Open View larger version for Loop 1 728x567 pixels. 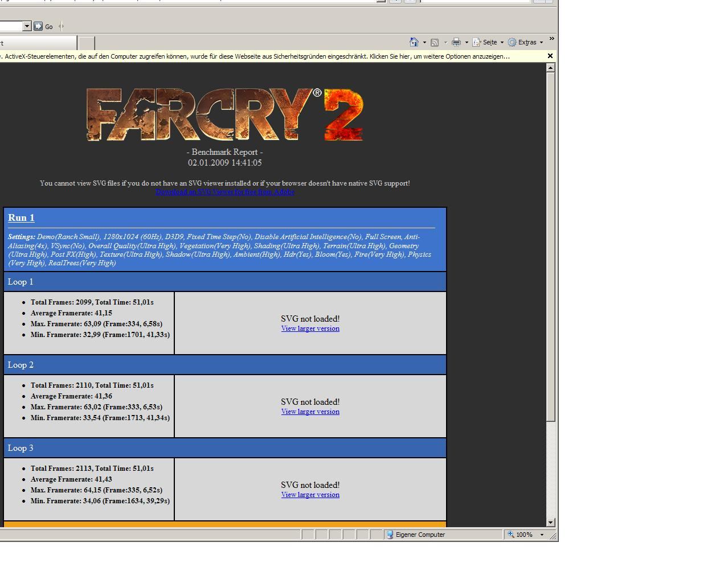click(310, 328)
